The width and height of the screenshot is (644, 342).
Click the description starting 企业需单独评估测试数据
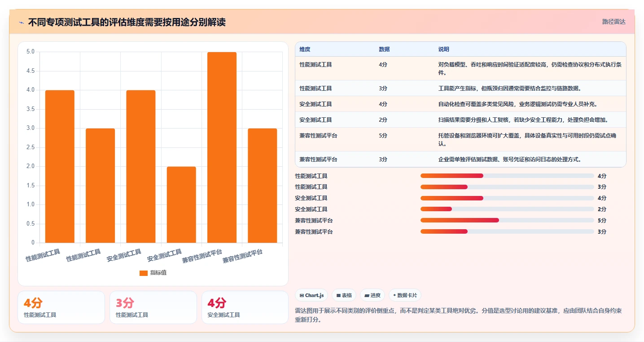click(x=510, y=159)
